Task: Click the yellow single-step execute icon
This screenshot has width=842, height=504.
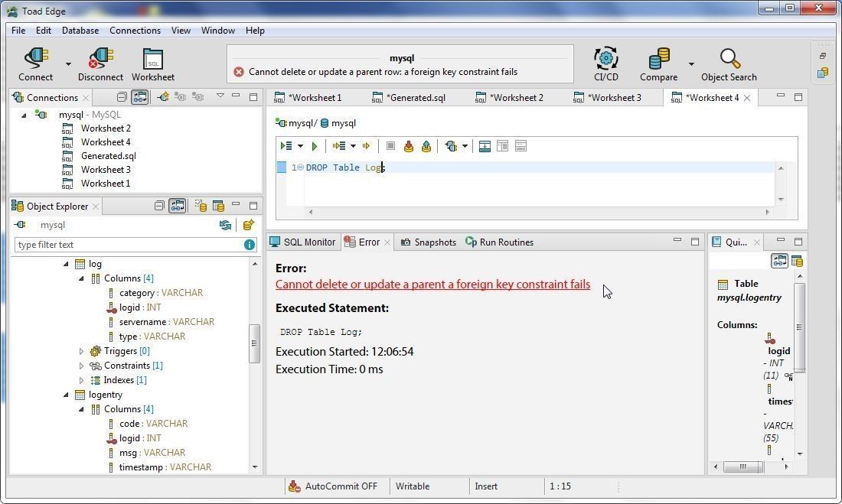Action: click(366, 146)
